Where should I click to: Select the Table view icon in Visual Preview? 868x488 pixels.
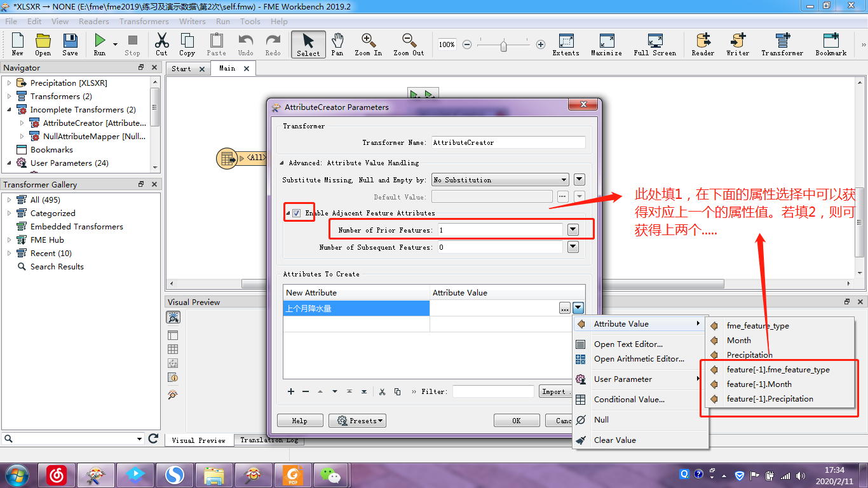click(x=173, y=349)
